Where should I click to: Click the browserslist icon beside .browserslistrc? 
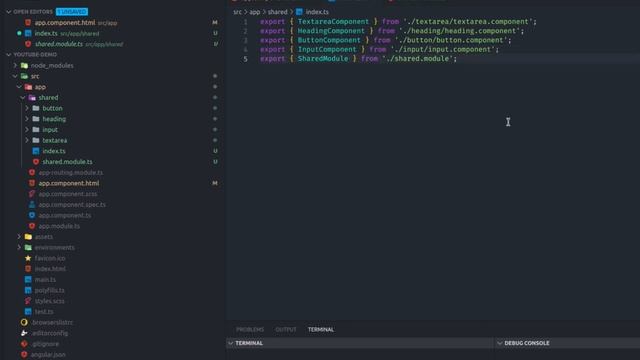click(24, 322)
